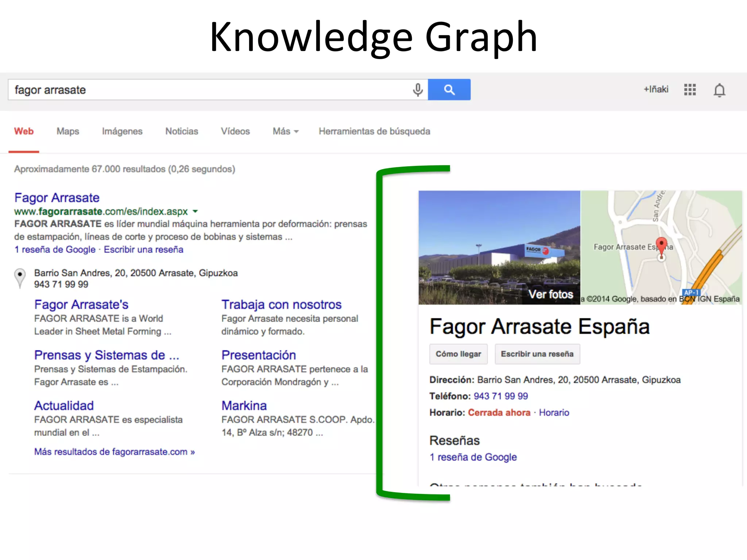The width and height of the screenshot is (747, 560).
Task: Click the microphone voice search icon
Action: click(418, 90)
